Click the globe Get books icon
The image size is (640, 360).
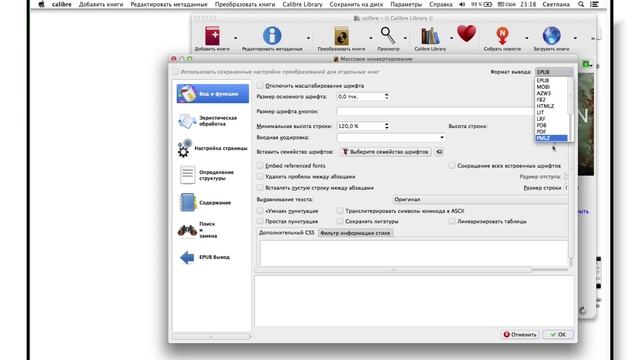pos(551,36)
